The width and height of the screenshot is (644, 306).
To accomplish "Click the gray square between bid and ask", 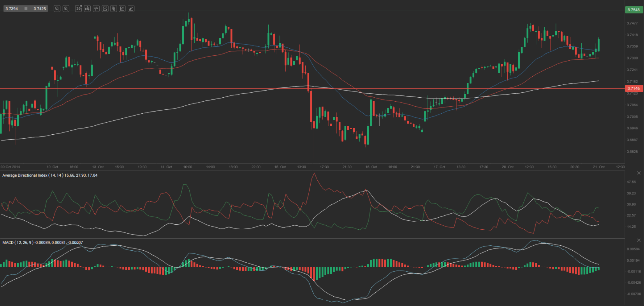I will point(26,9).
